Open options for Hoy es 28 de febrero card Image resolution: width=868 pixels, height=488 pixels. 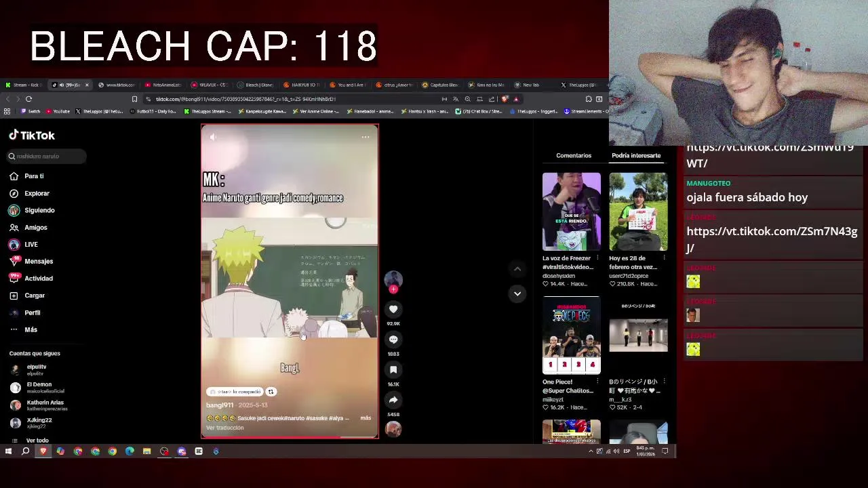[664, 258]
